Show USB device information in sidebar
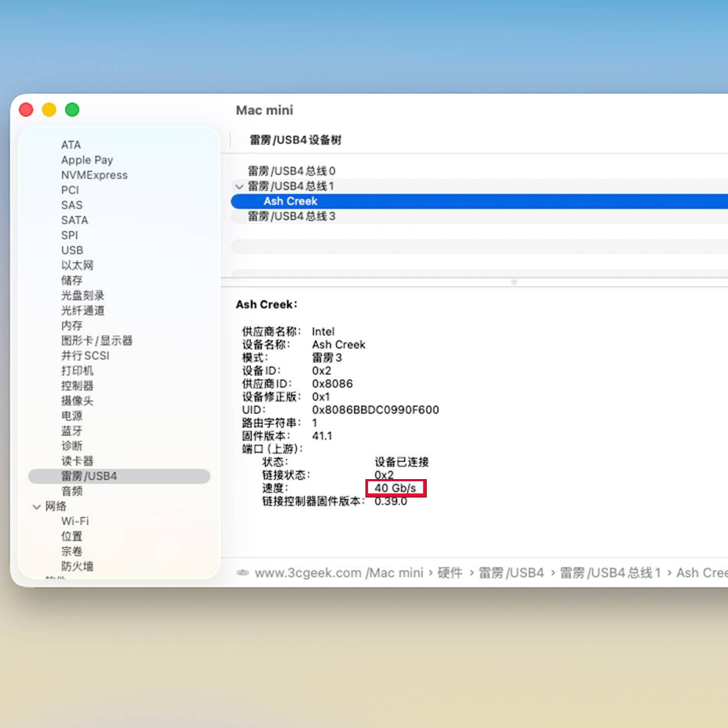This screenshot has width=728, height=728. click(72, 250)
